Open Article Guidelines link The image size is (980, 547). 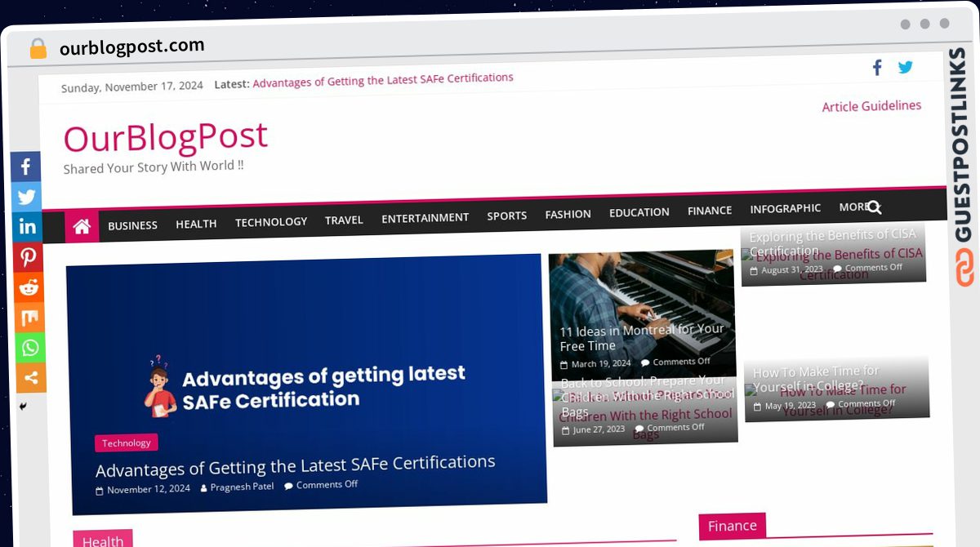871,106
